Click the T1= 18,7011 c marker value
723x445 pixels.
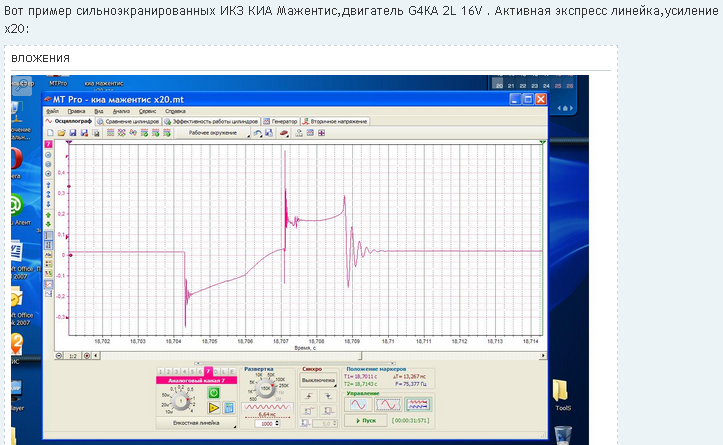coord(360,377)
